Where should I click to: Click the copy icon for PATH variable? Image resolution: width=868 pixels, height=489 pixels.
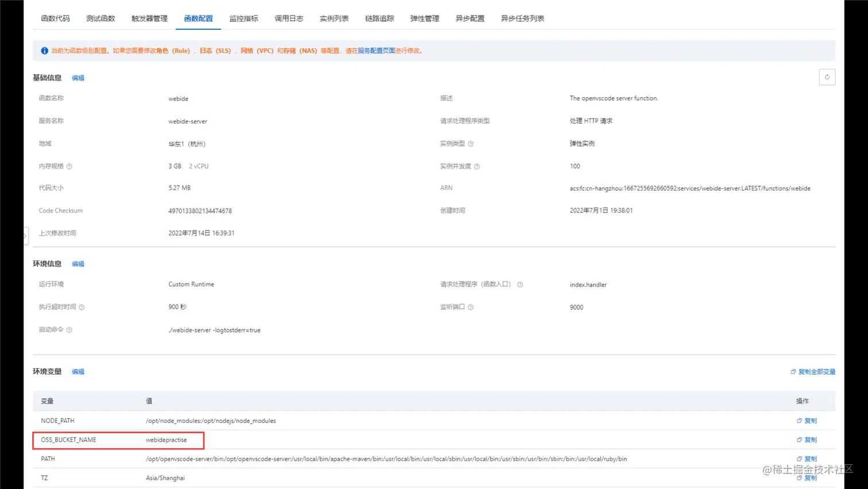pyautogui.click(x=807, y=459)
